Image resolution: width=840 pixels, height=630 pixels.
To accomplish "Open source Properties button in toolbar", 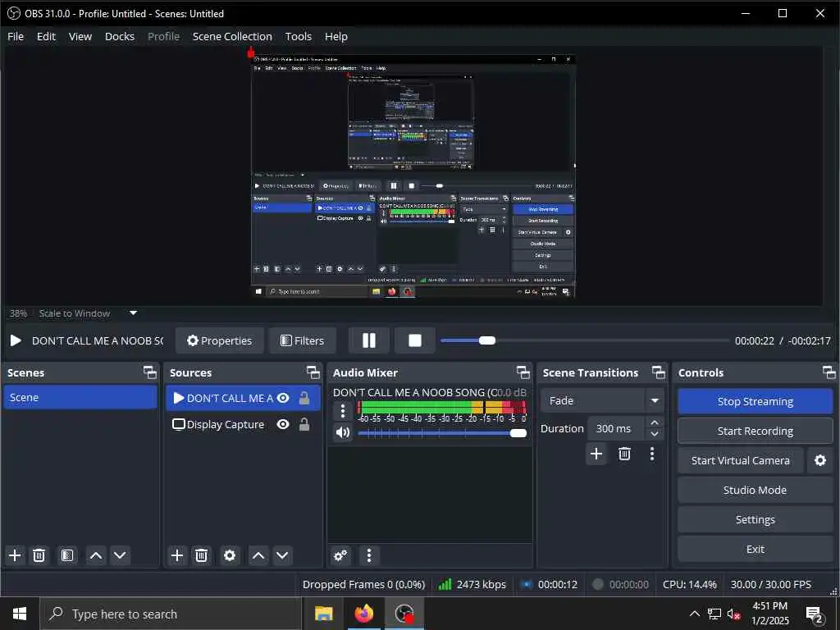I will point(220,340).
